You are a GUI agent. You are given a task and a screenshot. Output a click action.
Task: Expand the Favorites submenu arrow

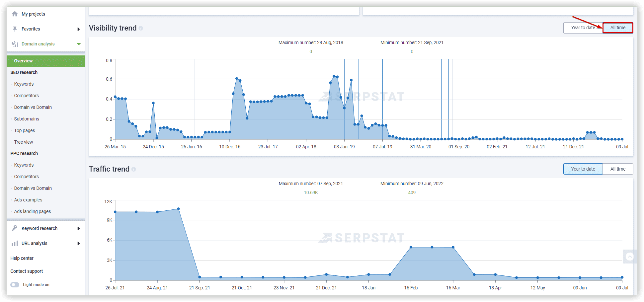click(79, 29)
